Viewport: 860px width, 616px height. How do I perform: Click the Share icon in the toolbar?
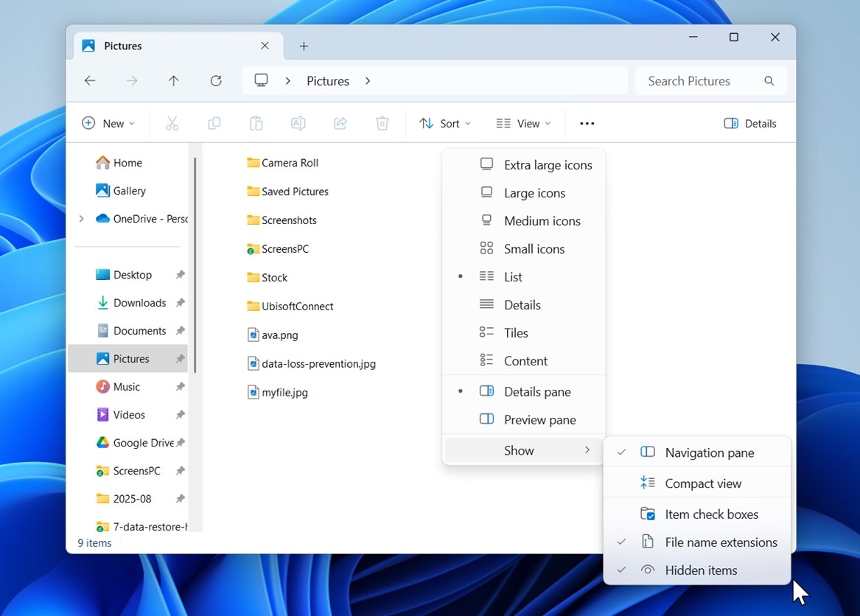340,124
